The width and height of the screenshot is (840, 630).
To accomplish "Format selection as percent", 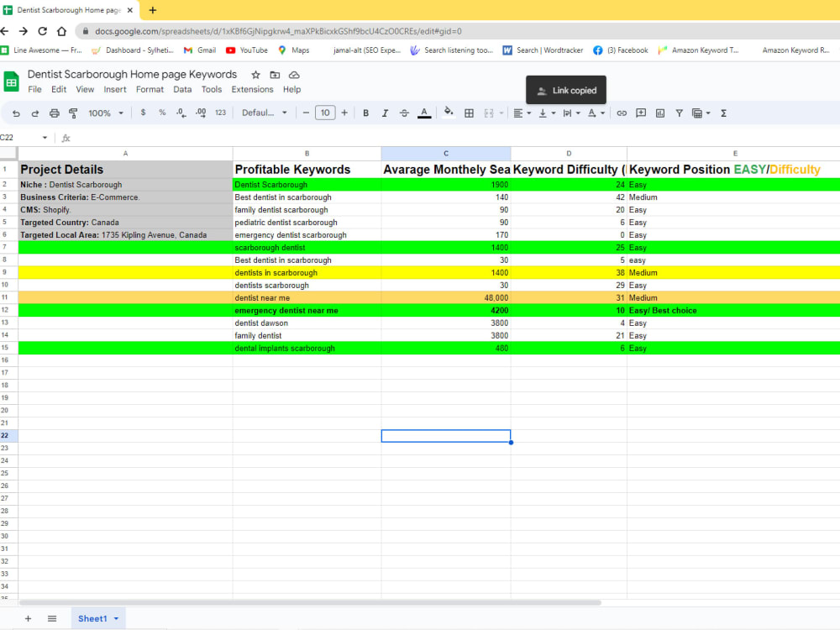I will pos(162,113).
